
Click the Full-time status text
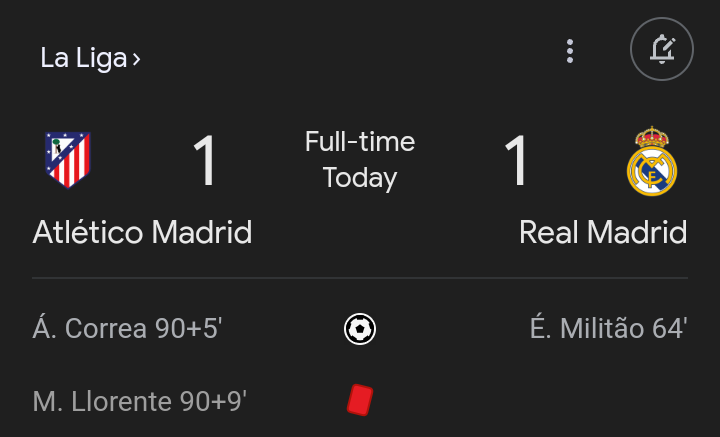click(360, 141)
